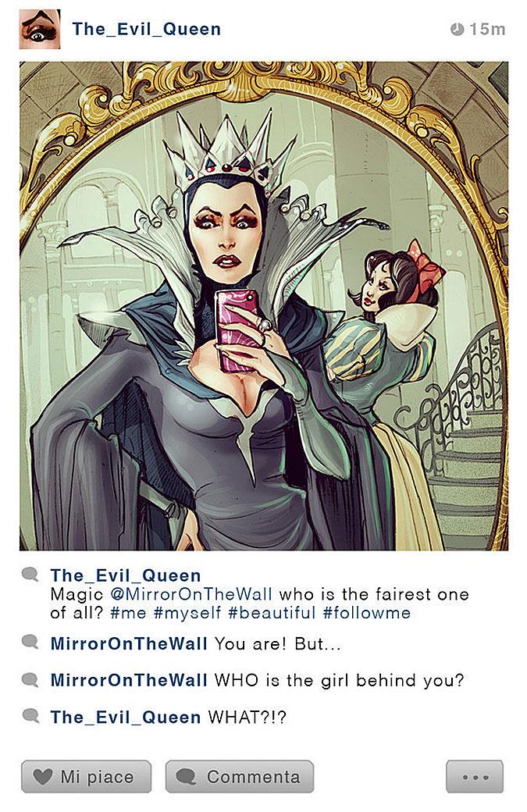Open The_Evil_Queen profile avatar
This screenshot has width=527, height=812.
point(40,29)
